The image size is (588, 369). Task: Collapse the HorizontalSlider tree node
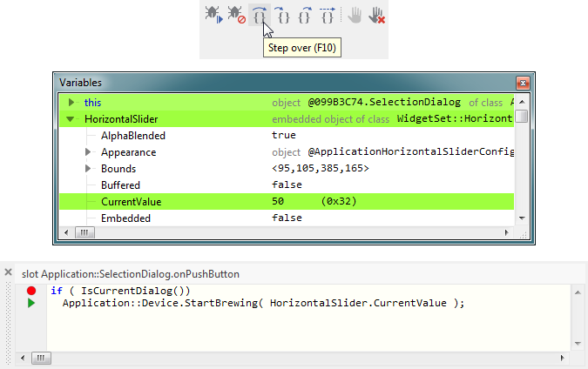pyautogui.click(x=71, y=119)
